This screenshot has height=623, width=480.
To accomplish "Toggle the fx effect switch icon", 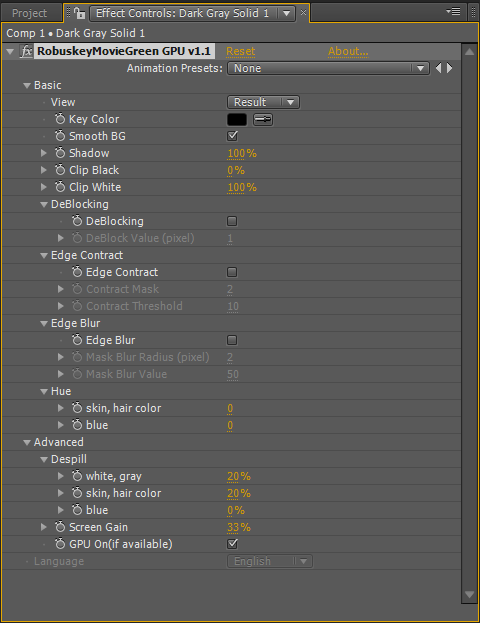I will 26,52.
